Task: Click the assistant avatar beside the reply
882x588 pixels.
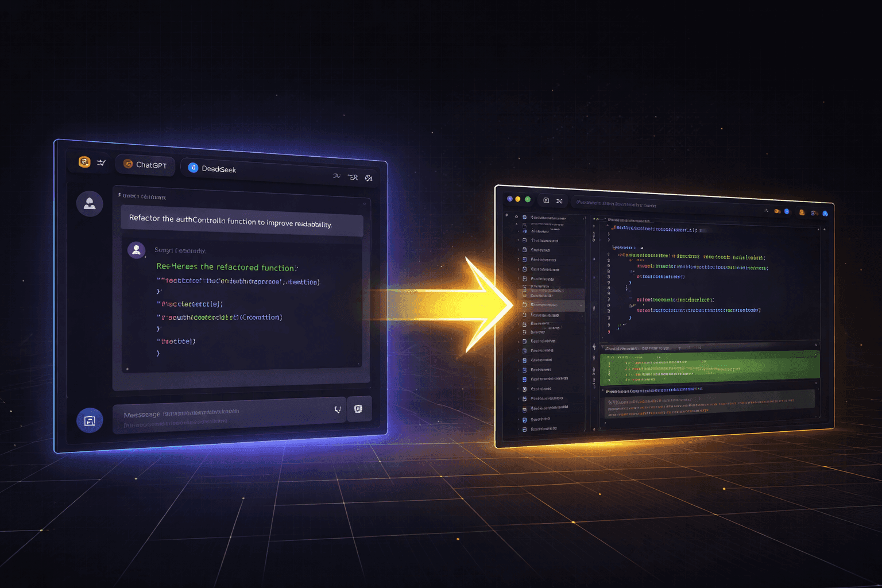Action: point(136,250)
